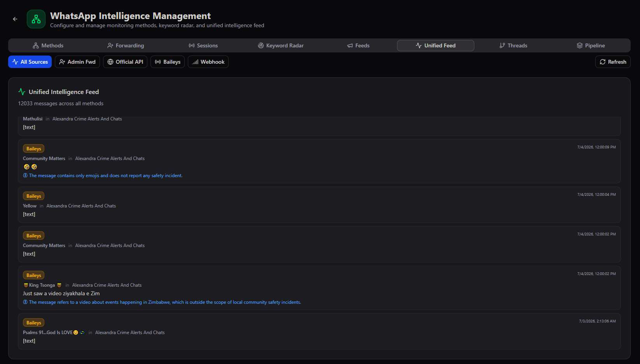Select the Feeds tab
Image resolution: width=640 pixels, height=364 pixels.
pyautogui.click(x=358, y=45)
